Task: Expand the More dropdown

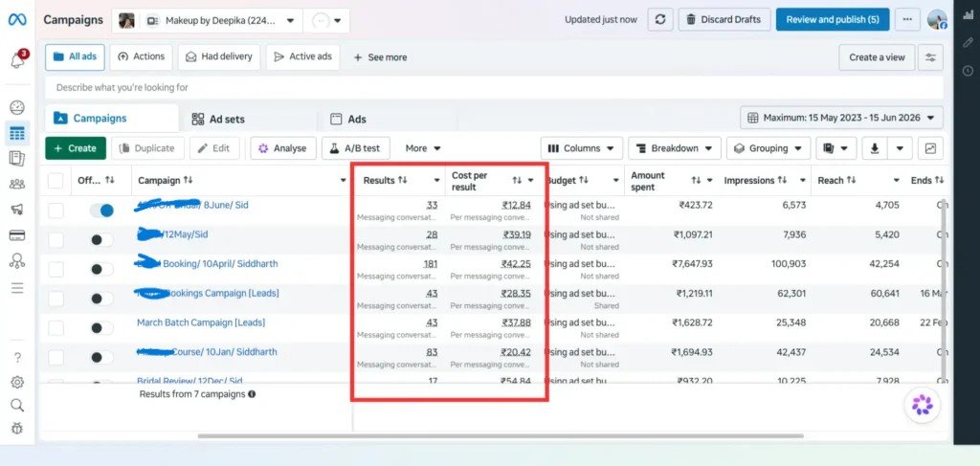Action: (x=423, y=148)
